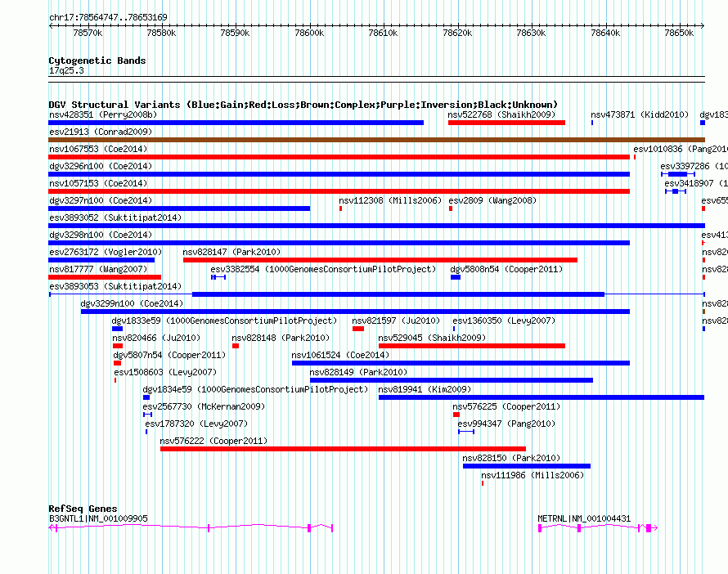Select esv3418907 variant label
The image size is (728, 574).
[x=696, y=183]
